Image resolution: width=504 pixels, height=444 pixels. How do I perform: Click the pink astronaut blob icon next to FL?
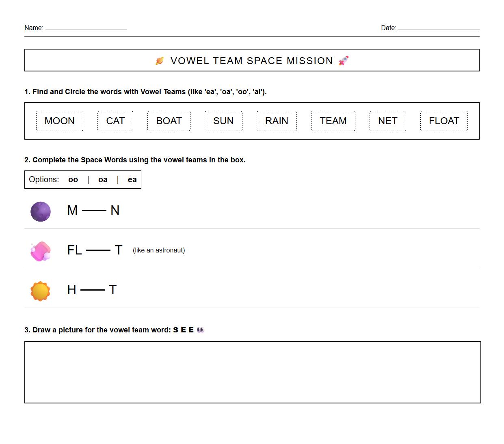click(40, 250)
